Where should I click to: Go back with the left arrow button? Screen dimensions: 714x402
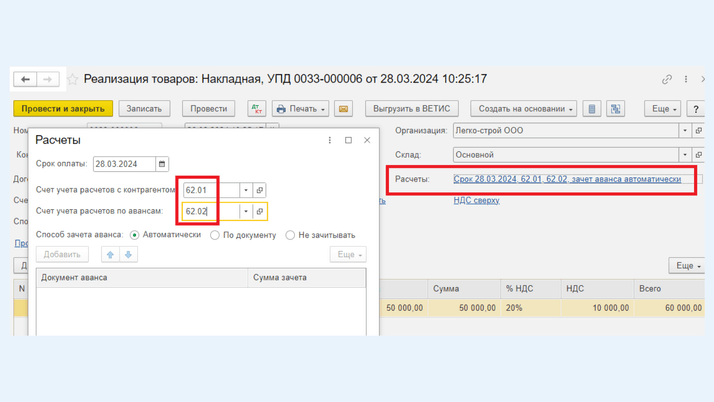tap(25, 79)
